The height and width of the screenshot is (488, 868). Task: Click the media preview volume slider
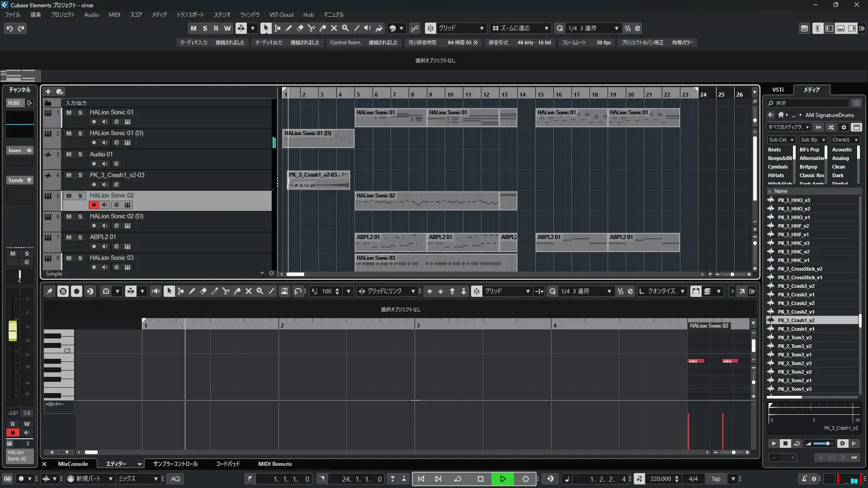pyautogui.click(x=822, y=444)
